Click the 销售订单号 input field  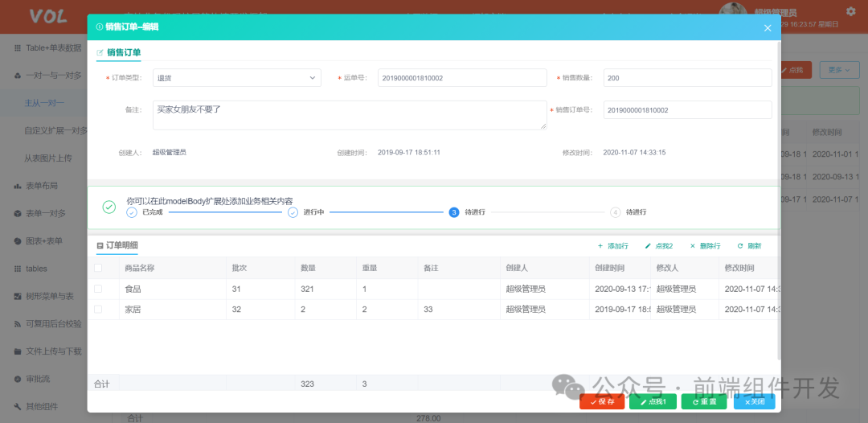click(687, 109)
